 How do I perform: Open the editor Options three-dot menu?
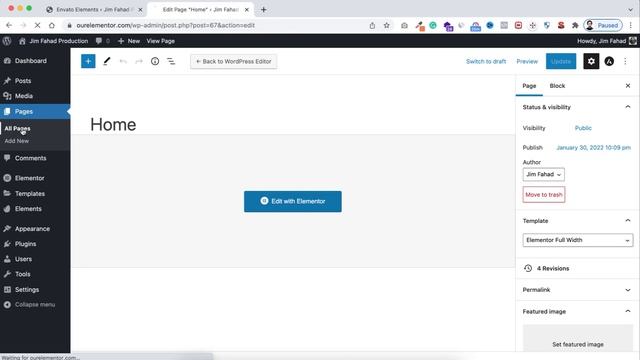tap(625, 61)
